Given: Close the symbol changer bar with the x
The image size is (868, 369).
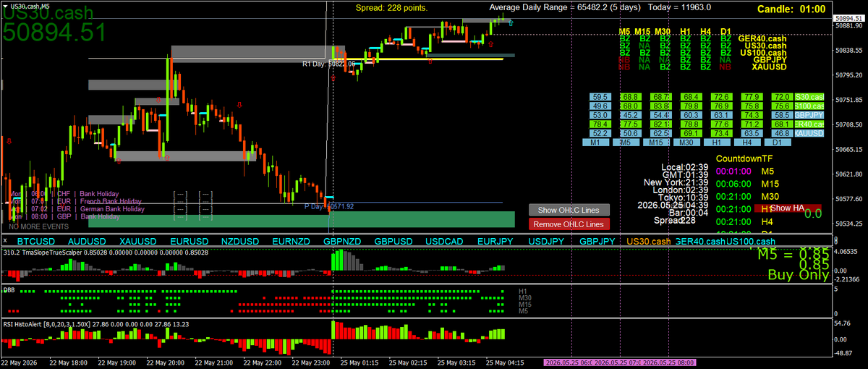Looking at the screenshot, I should [6, 241].
